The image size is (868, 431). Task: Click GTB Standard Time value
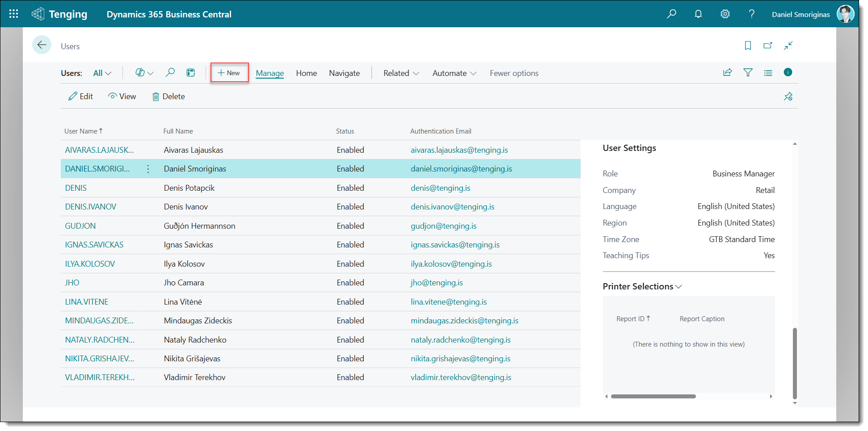click(742, 239)
